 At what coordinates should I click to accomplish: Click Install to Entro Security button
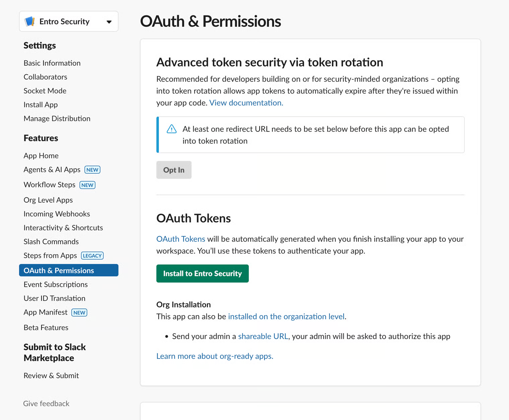(202, 273)
